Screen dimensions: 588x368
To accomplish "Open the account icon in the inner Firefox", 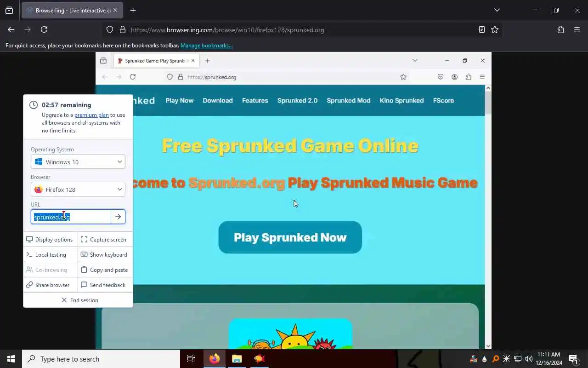I will 454,77.
